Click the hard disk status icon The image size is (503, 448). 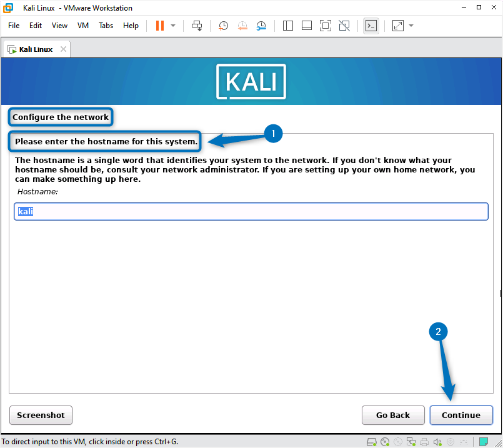click(x=372, y=441)
